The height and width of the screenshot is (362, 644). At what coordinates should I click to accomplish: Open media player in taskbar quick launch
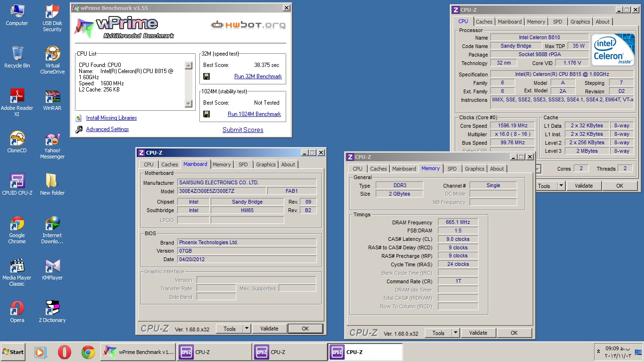(41, 352)
